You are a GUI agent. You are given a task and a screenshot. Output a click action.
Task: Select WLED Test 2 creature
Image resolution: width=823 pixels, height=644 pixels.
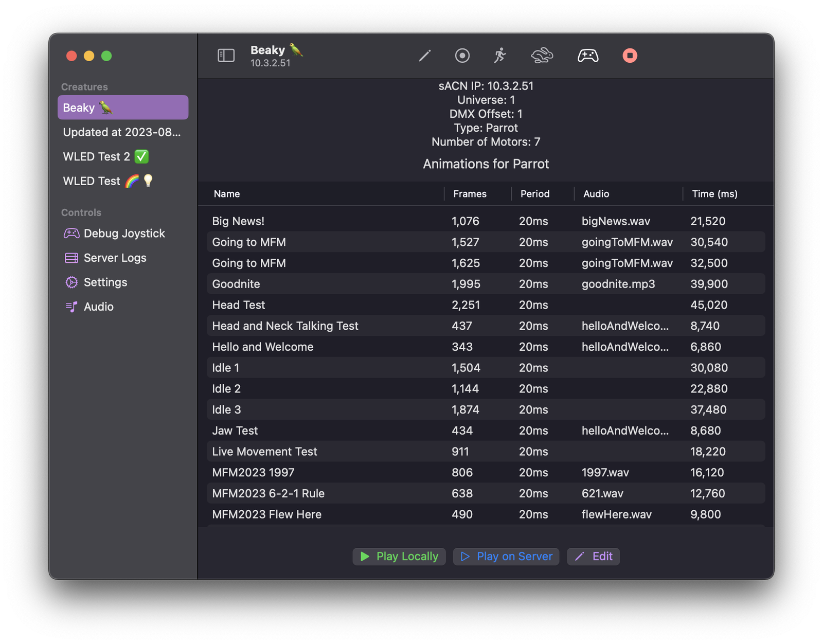[105, 156]
